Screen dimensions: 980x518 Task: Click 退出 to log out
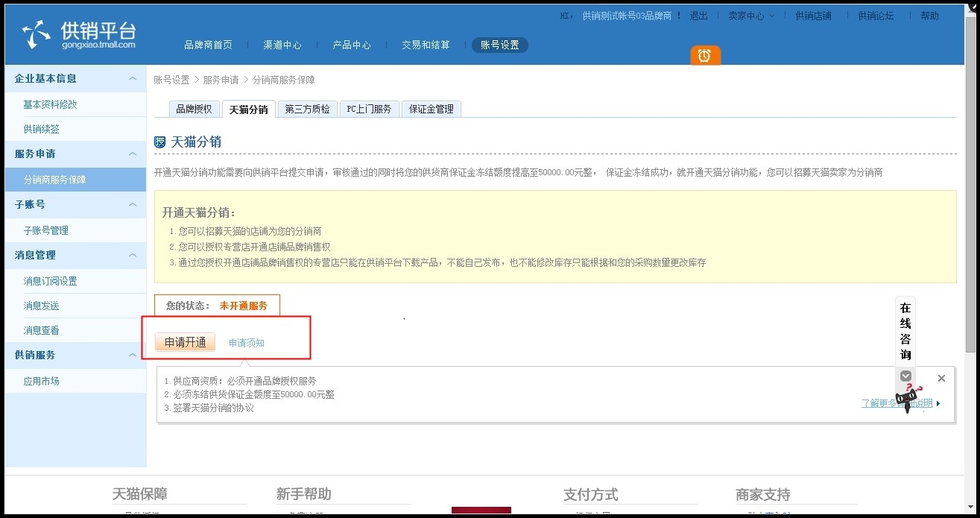click(698, 16)
